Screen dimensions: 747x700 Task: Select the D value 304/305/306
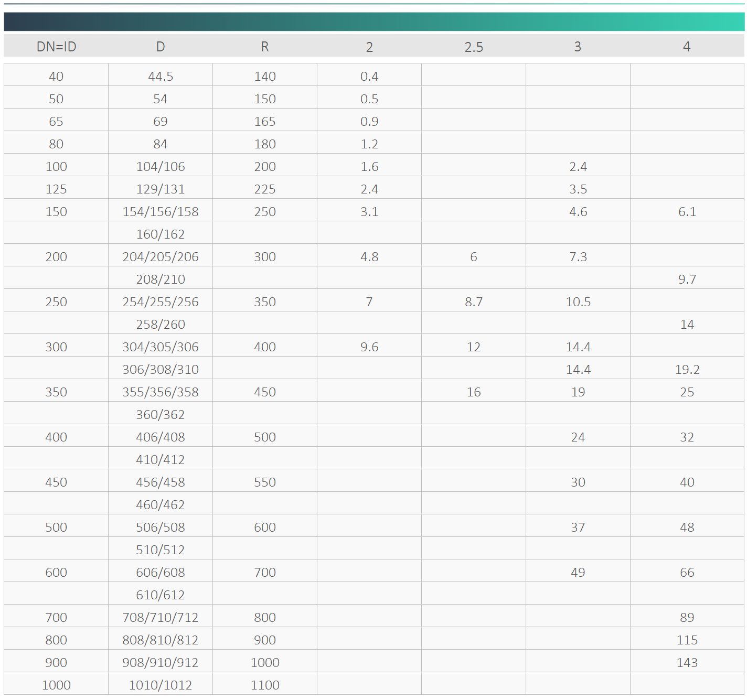(x=161, y=347)
